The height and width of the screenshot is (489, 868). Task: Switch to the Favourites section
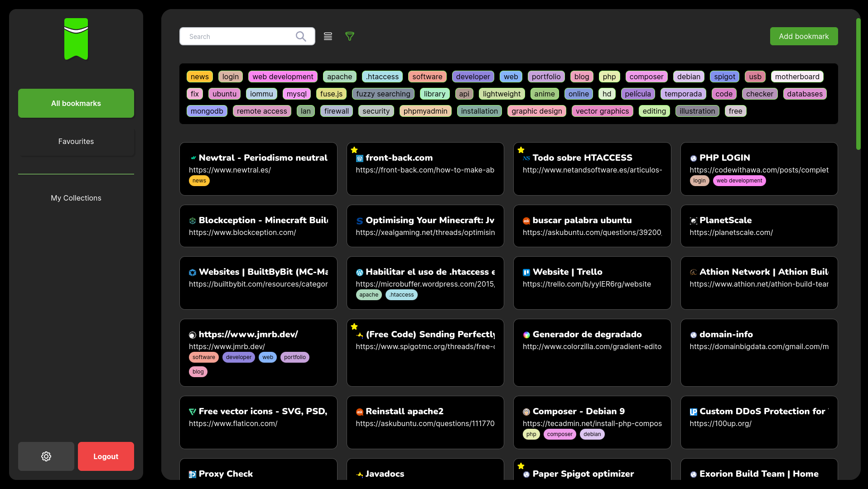coord(76,141)
